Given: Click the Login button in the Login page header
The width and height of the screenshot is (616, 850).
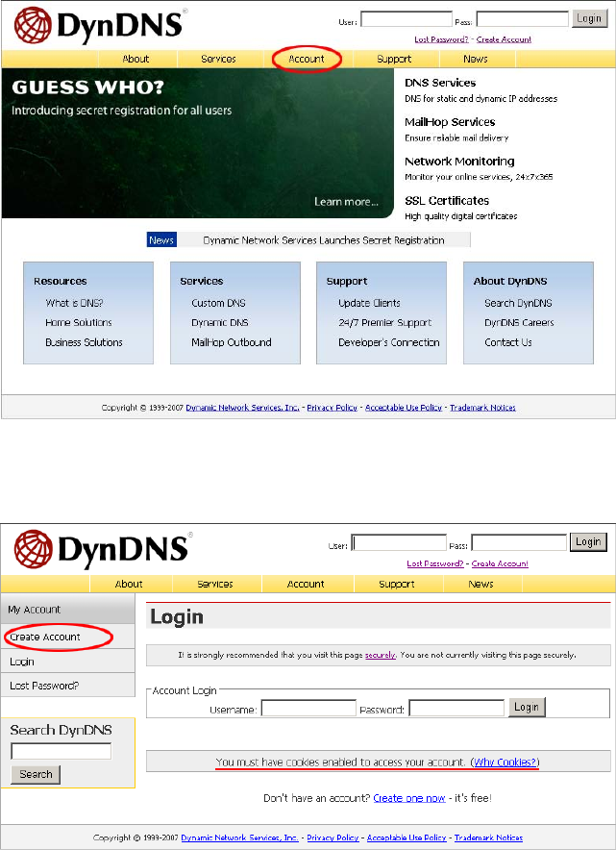Looking at the screenshot, I should [x=588, y=542].
